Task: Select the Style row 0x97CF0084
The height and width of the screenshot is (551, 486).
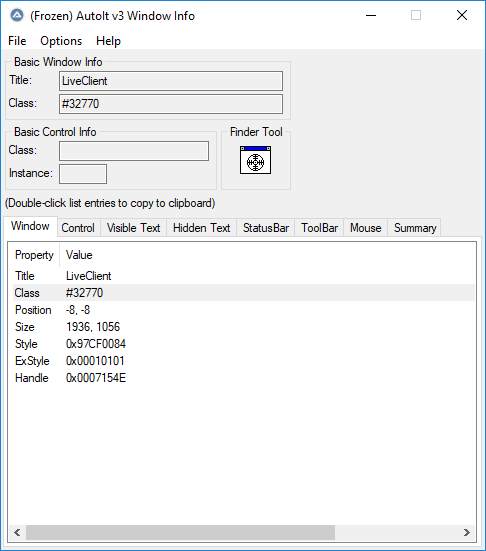Action: pos(244,344)
